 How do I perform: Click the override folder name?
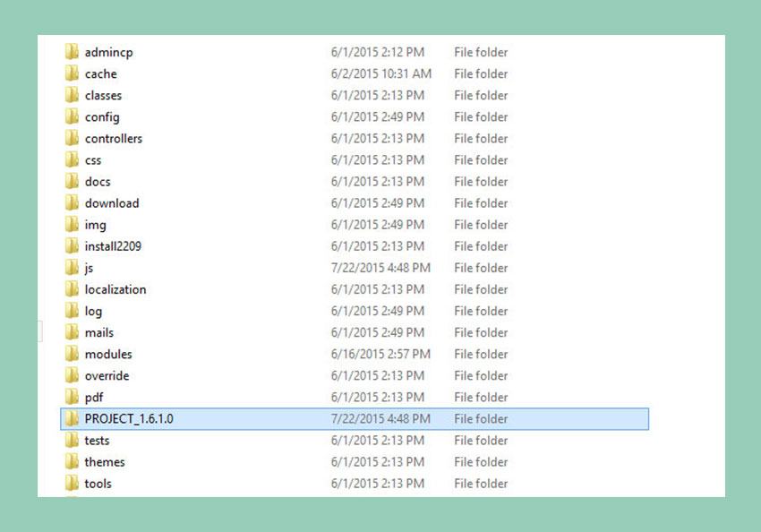[107, 375]
